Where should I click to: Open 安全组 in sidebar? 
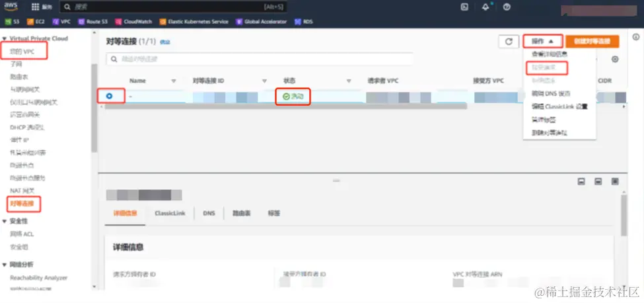[x=19, y=247]
